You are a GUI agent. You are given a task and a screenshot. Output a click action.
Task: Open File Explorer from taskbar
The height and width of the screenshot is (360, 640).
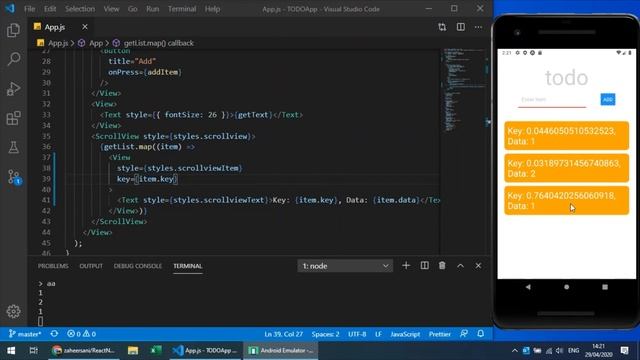point(133,351)
